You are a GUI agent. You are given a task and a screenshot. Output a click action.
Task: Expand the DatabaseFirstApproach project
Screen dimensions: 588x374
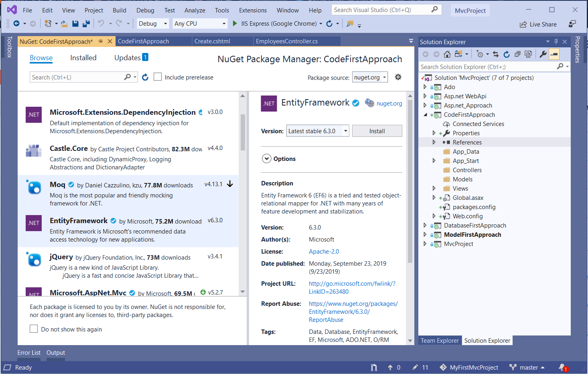click(425, 225)
